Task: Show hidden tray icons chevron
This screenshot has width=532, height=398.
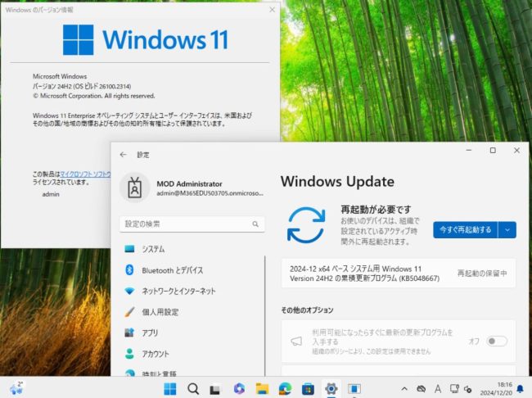Action: (x=404, y=389)
